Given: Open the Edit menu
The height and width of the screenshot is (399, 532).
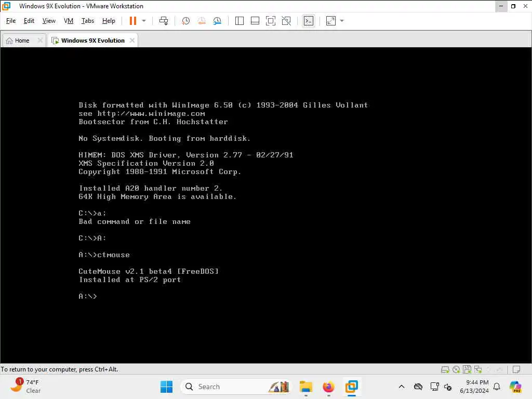Looking at the screenshot, I should click(29, 21).
